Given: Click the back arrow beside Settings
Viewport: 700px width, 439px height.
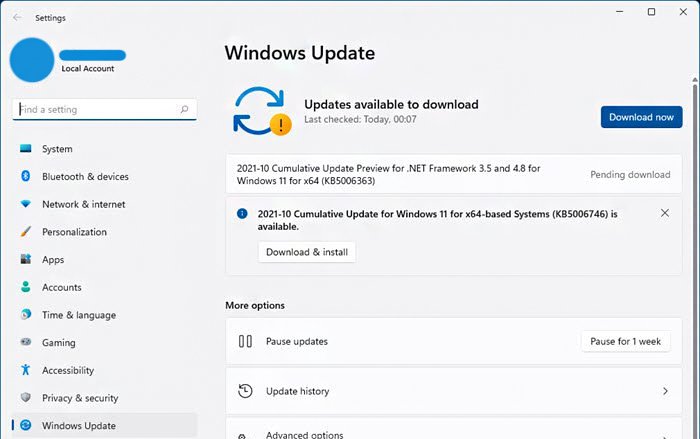Looking at the screenshot, I should point(17,17).
